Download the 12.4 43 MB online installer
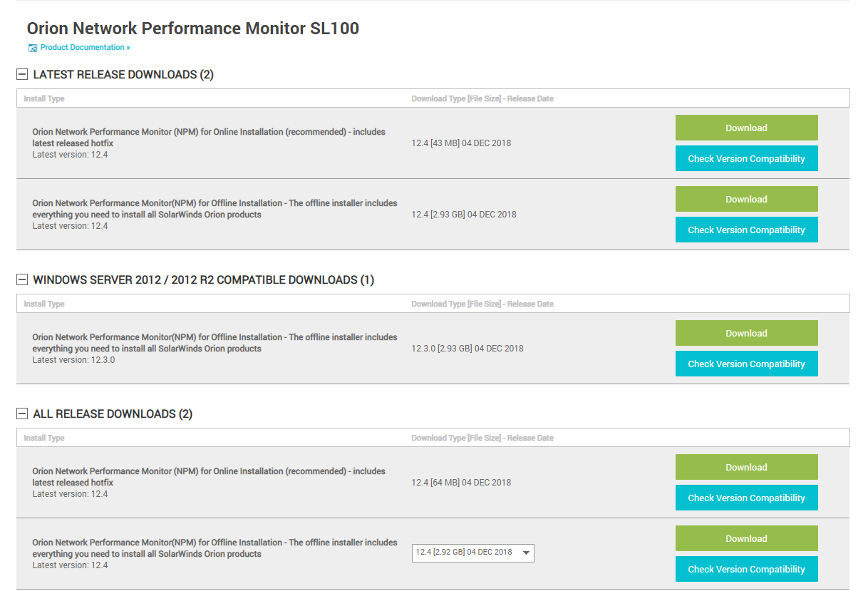The image size is (868, 601). point(746,128)
